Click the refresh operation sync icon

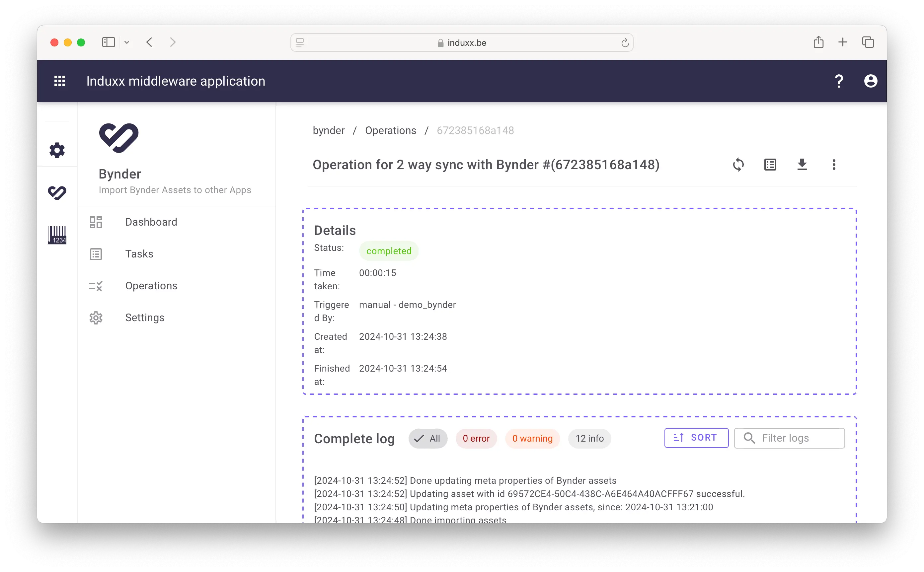[x=738, y=165]
